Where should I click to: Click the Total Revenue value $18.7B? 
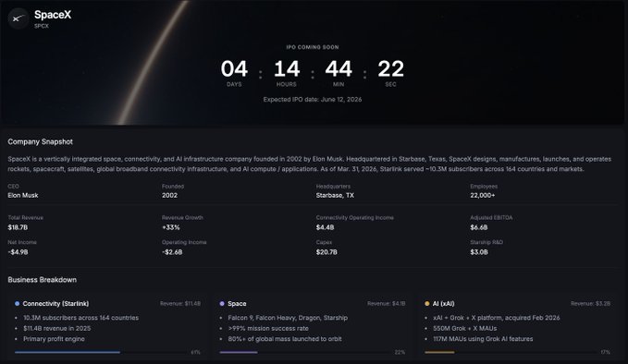click(x=18, y=227)
